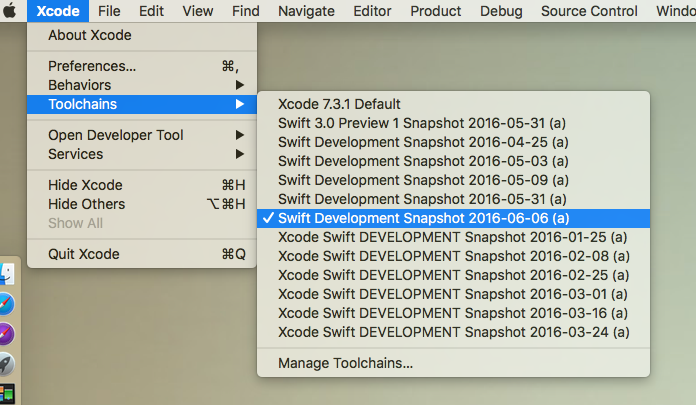Viewport: 696px width, 405px height.
Task: Select Xcode 7.3.1 Default toolchain
Action: tap(453, 104)
